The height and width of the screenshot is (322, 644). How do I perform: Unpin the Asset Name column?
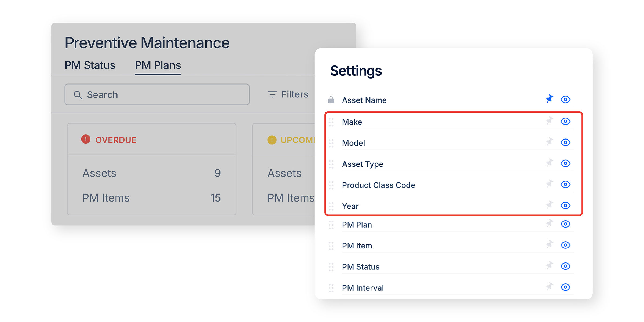pyautogui.click(x=550, y=99)
